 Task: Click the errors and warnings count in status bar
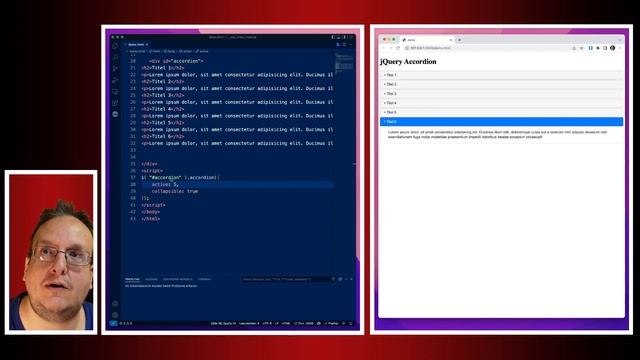point(126,323)
